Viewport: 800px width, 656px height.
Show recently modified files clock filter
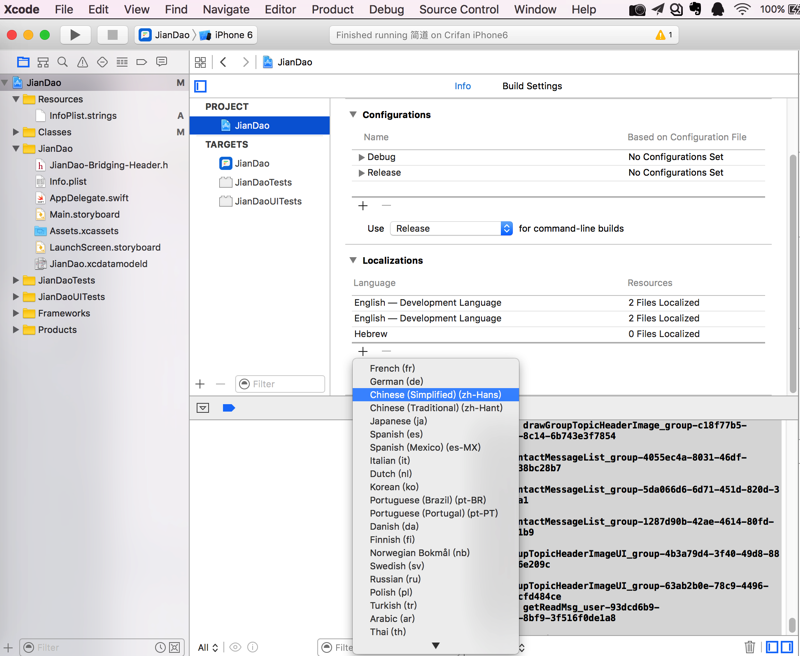[x=160, y=648]
